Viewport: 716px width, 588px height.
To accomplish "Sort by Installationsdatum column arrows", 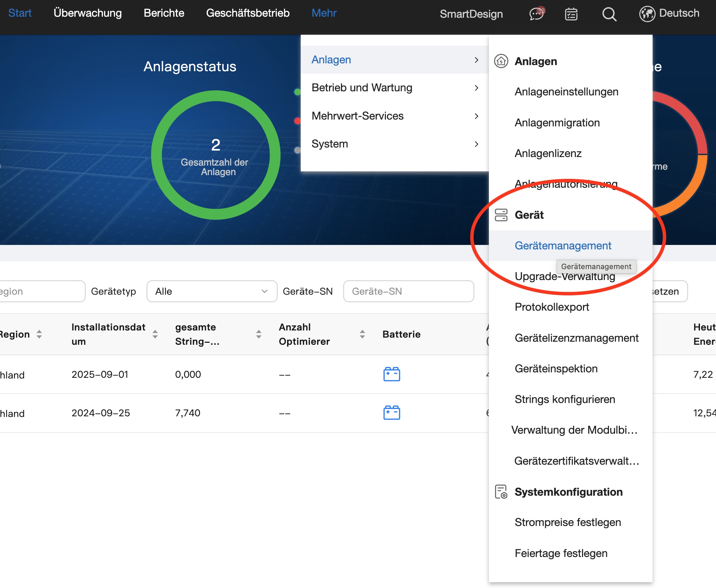I will click(155, 334).
